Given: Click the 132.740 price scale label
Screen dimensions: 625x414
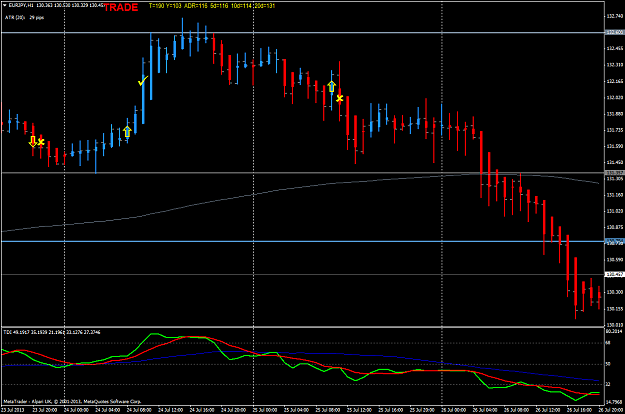Looking at the screenshot, I should click(615, 16).
